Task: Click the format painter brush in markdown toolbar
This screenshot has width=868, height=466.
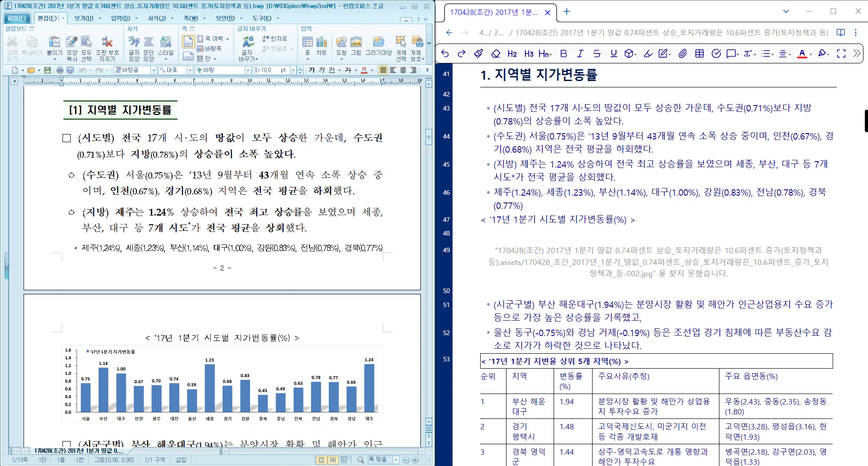Action: click(x=478, y=53)
